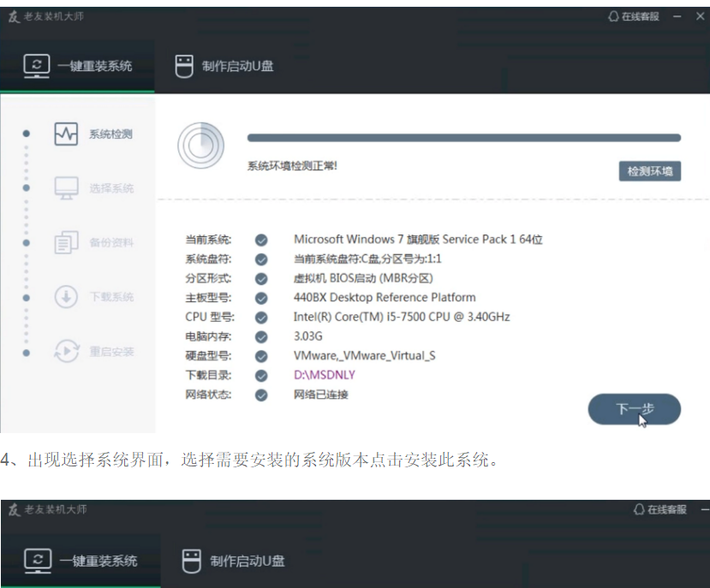Click the check mark beside CPU 型号
The height and width of the screenshot is (588, 710).
(x=261, y=318)
